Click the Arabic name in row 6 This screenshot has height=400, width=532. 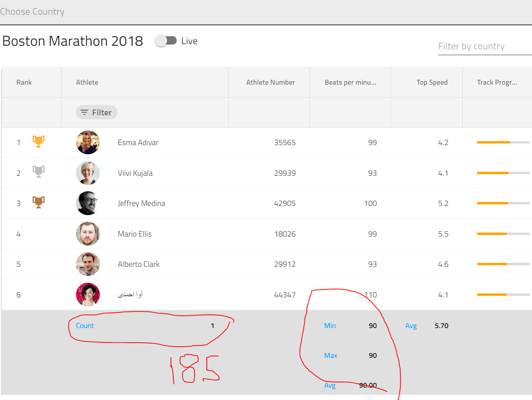pos(130,294)
